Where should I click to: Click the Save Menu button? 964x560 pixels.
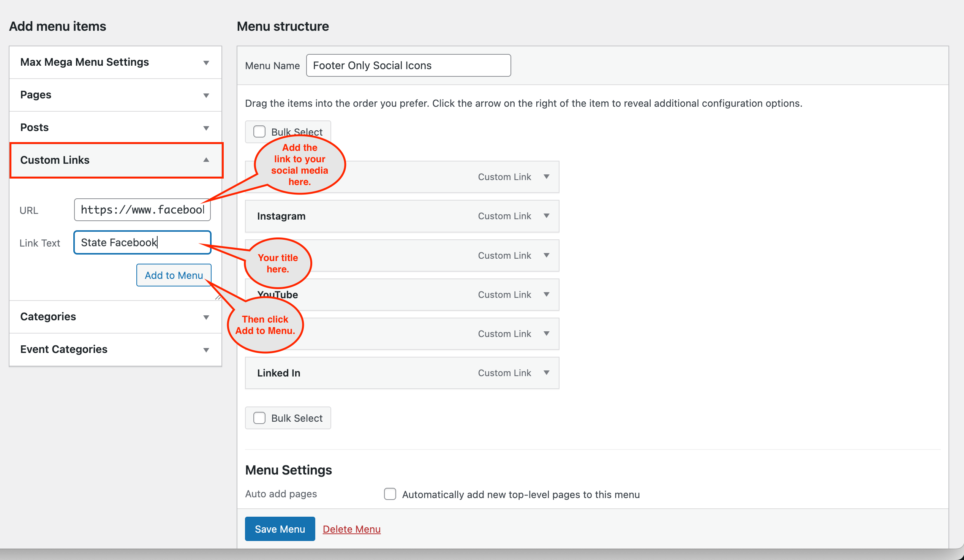point(280,529)
